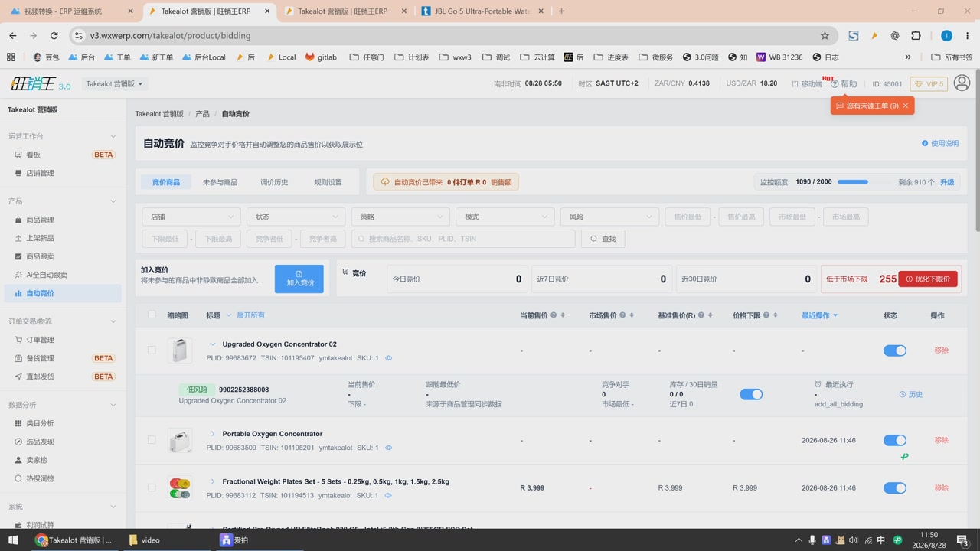The width and height of the screenshot is (980, 551).
Task: Open 店铺管理 store management in sidebar
Action: click(63, 173)
